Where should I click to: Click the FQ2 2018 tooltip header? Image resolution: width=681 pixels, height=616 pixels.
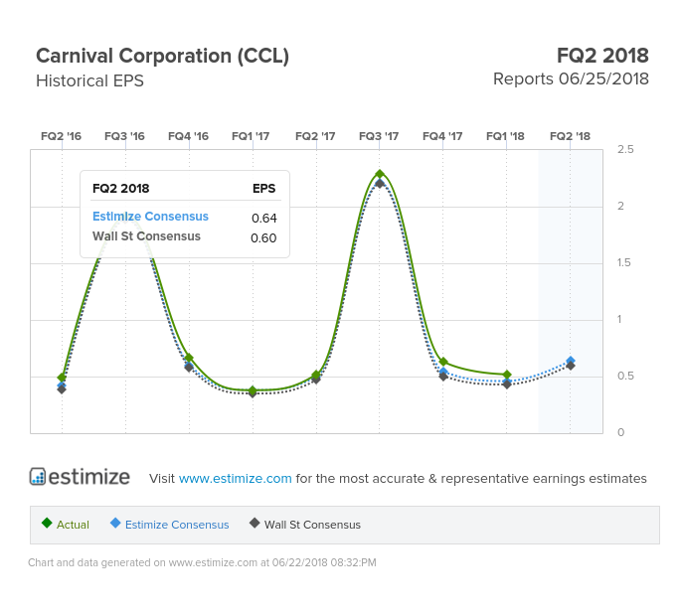(120, 189)
